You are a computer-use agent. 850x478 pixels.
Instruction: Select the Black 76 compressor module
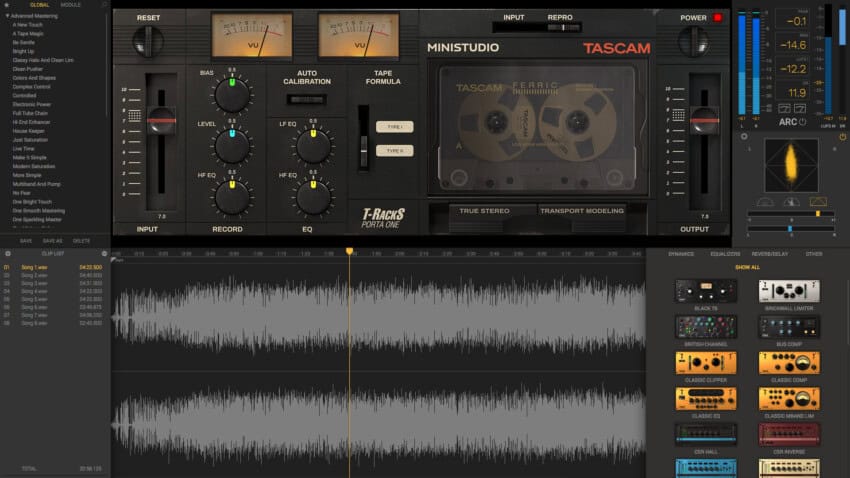click(x=705, y=291)
